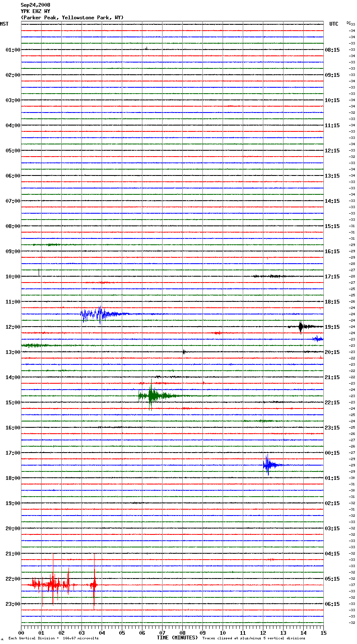357x644 pixels.
Task: Click the 19:15 UTC time label
Action: (332, 327)
